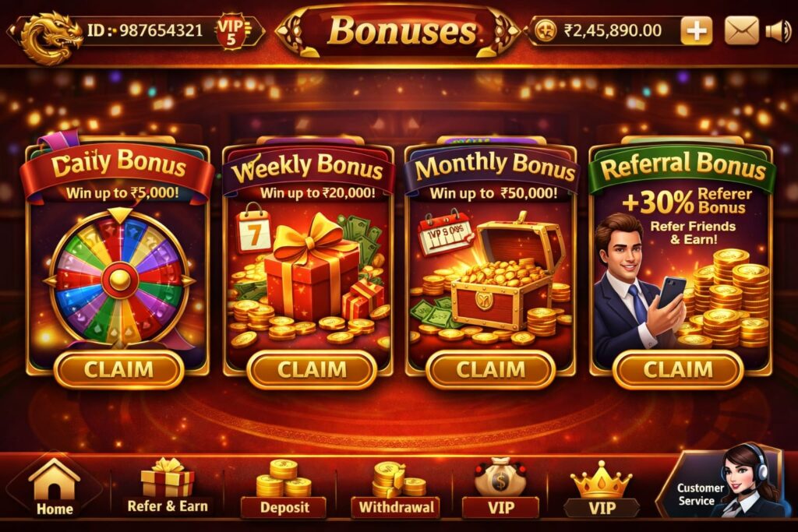Open Refer & Earn gift box

pyautogui.click(x=168, y=486)
